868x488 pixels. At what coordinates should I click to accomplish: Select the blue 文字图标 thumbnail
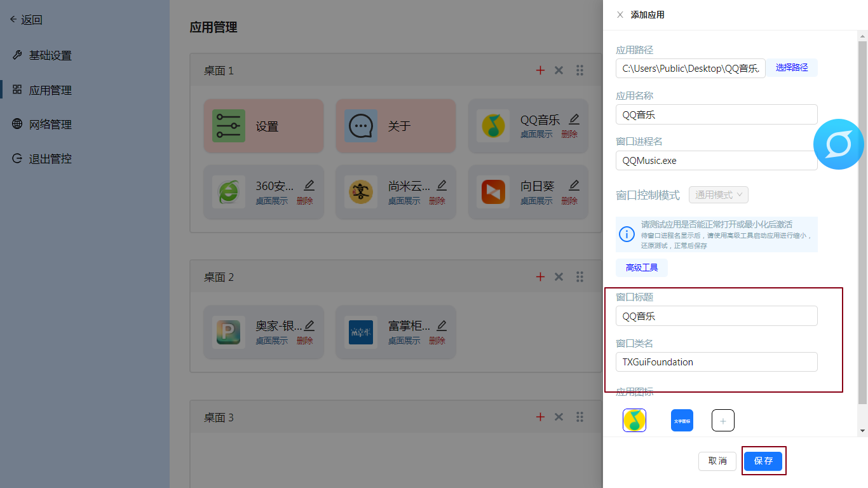click(x=682, y=420)
